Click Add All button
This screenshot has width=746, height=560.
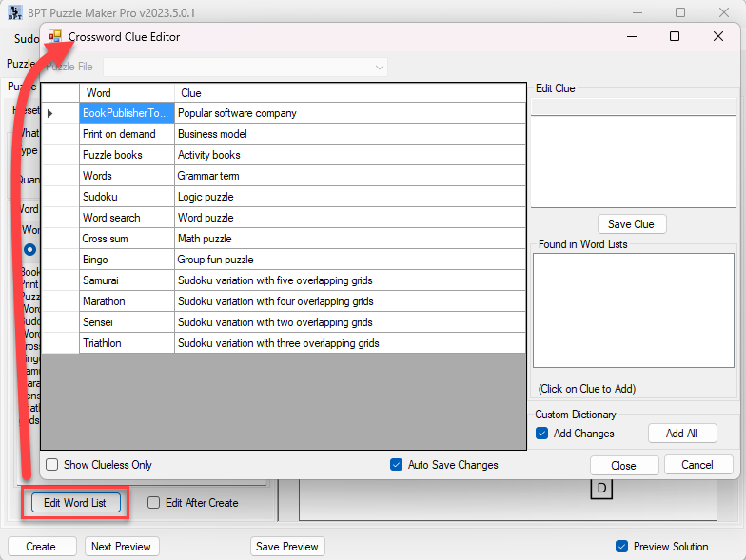(x=681, y=434)
